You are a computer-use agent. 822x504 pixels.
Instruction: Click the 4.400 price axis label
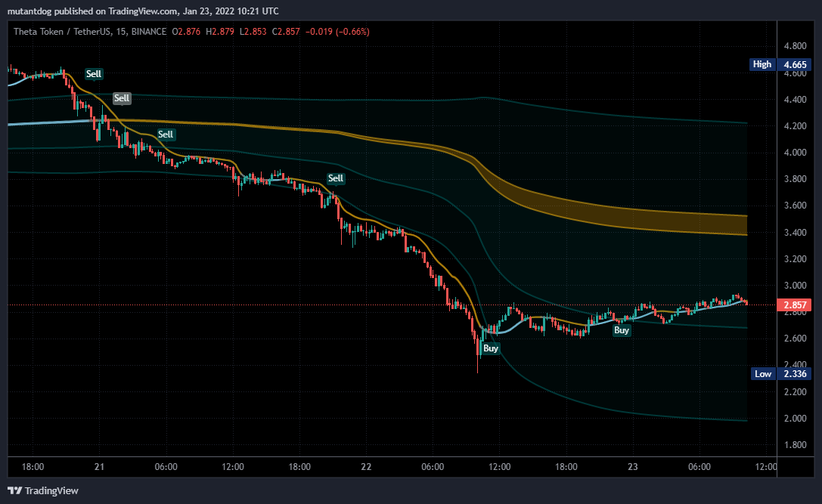(x=795, y=100)
